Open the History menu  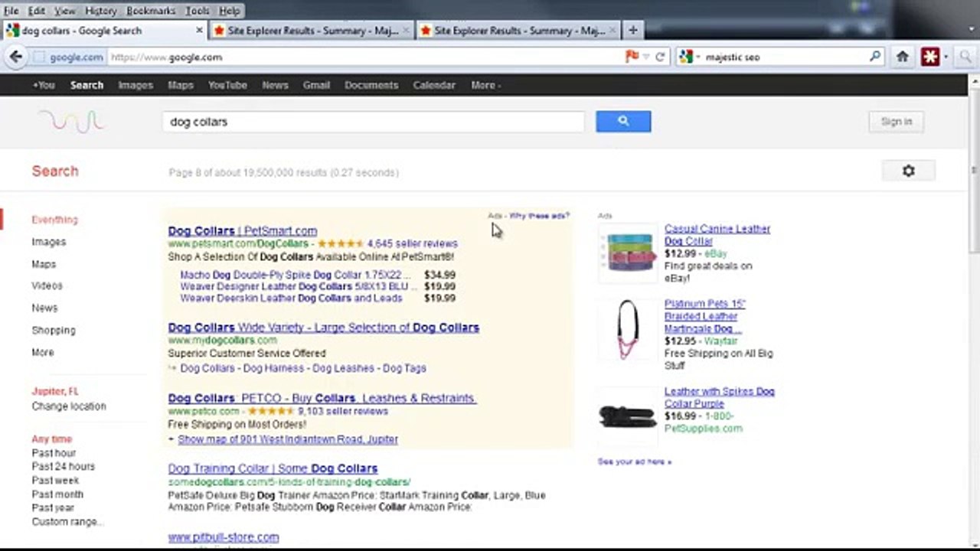101,11
